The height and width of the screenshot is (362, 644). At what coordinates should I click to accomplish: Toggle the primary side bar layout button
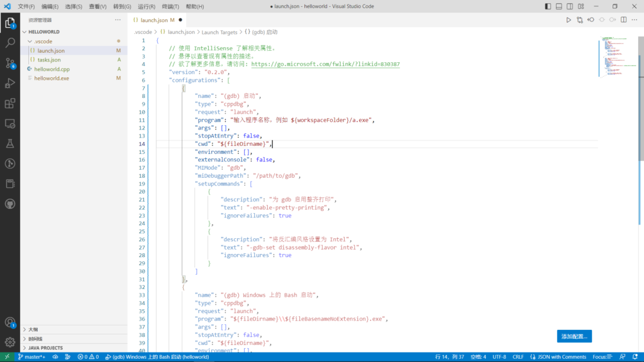click(548, 6)
